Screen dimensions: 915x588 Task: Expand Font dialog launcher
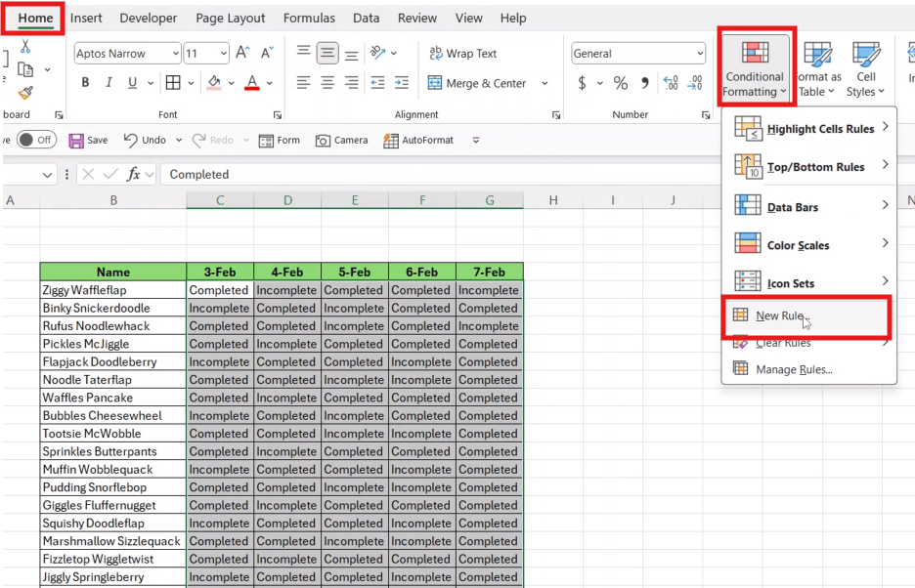[x=278, y=115]
